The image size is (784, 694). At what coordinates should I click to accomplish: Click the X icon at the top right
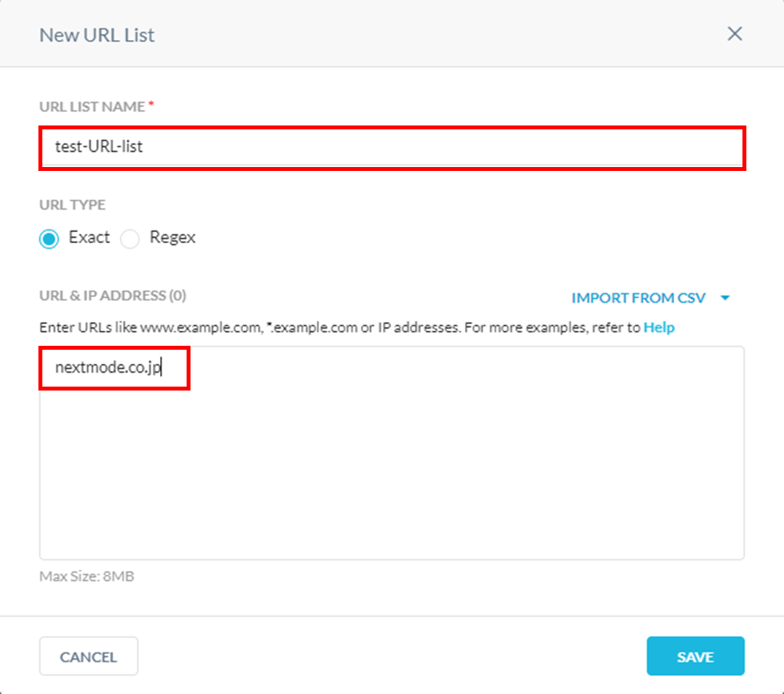(x=735, y=34)
